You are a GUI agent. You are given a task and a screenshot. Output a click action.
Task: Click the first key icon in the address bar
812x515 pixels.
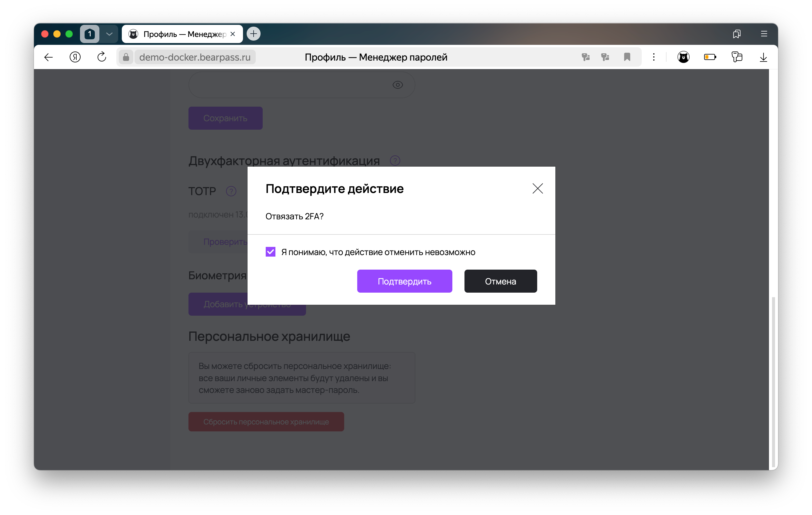(586, 57)
